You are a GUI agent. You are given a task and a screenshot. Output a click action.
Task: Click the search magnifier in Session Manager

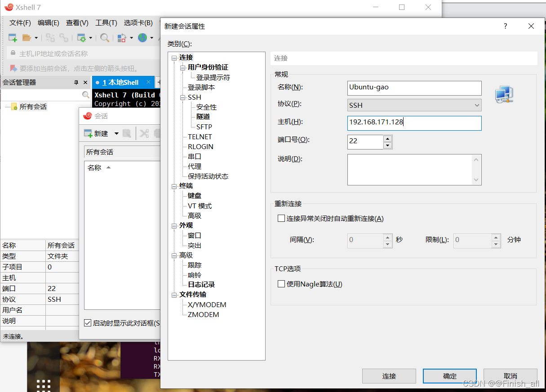[x=85, y=95]
